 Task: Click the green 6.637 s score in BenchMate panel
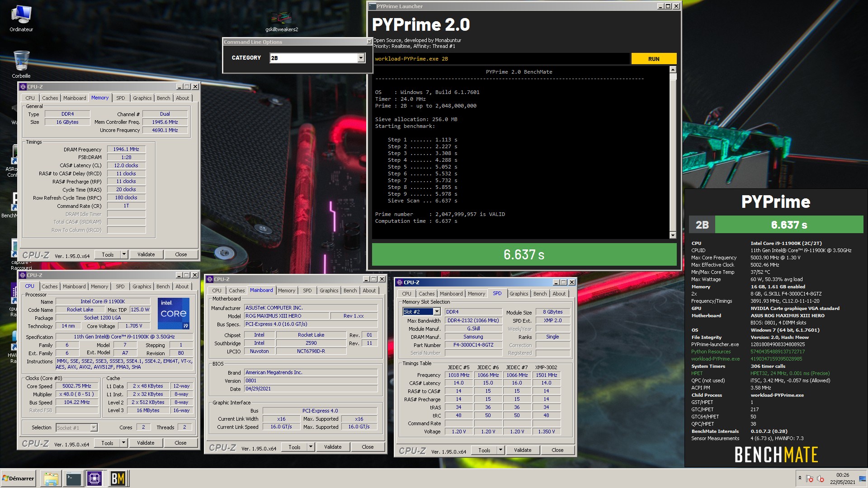point(789,225)
